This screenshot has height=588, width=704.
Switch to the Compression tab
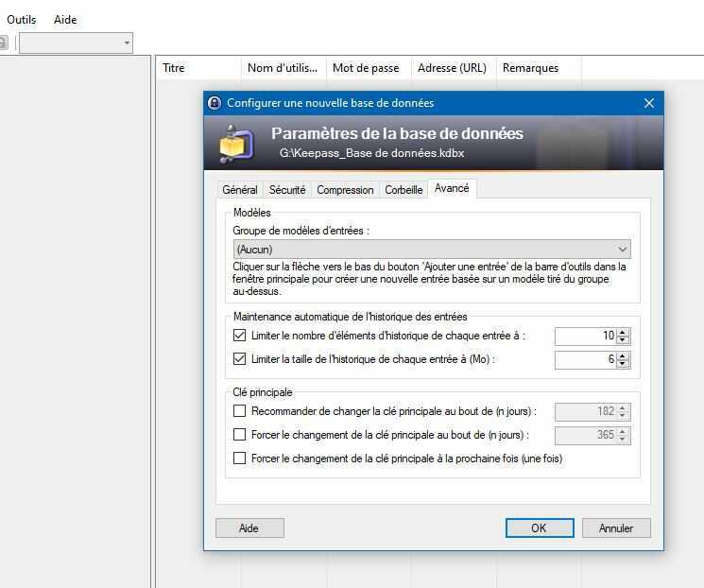pos(345,190)
